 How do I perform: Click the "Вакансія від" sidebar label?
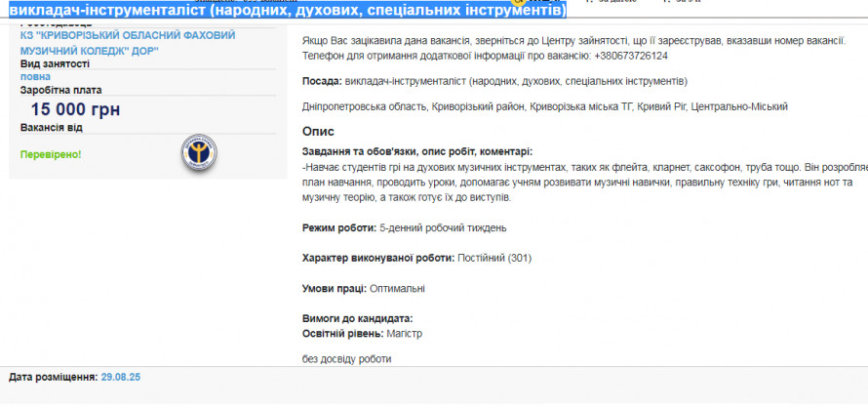(x=52, y=128)
